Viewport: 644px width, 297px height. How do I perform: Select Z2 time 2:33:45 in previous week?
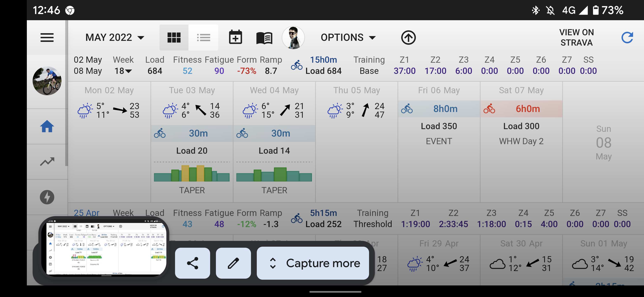pos(453,224)
